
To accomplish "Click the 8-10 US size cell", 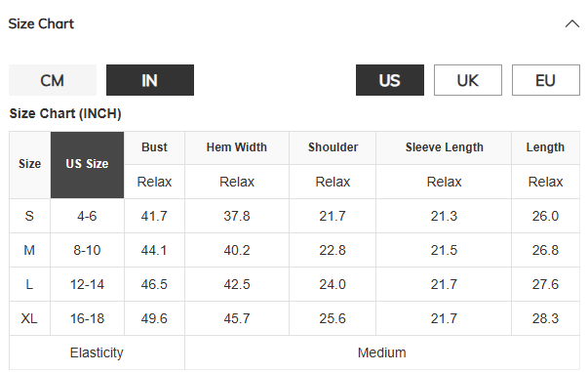I will (x=87, y=250).
